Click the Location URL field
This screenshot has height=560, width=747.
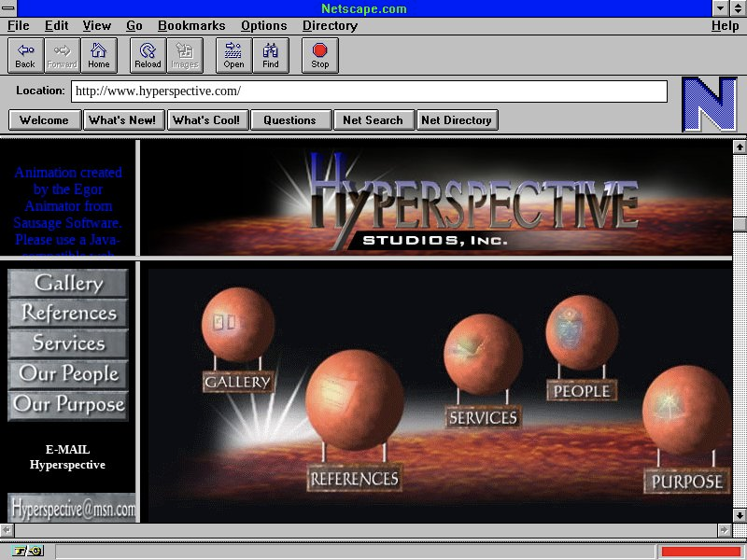point(369,91)
